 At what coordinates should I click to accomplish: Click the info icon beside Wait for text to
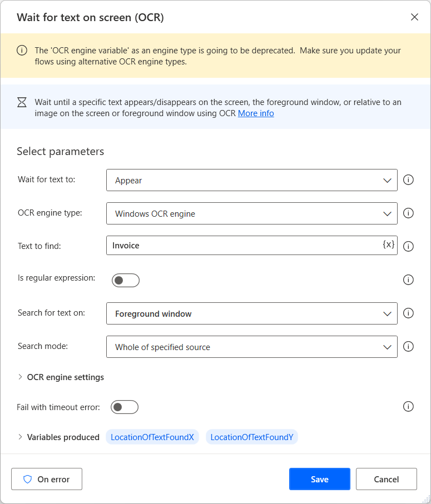pos(409,180)
